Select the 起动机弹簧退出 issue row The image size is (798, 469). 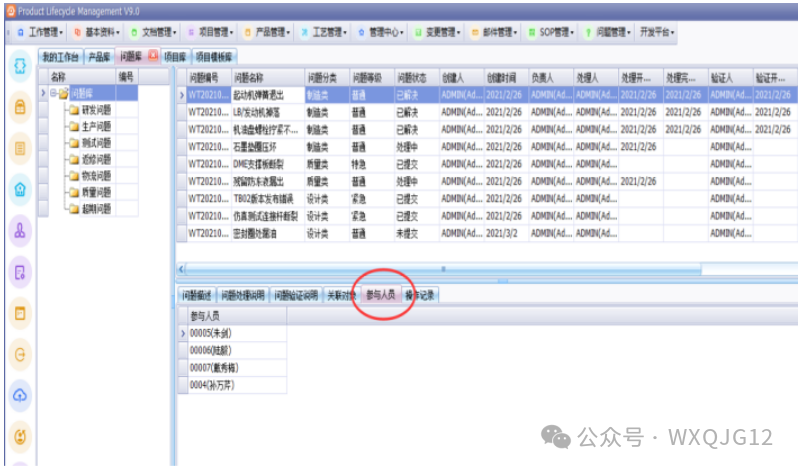pyautogui.click(x=487, y=95)
